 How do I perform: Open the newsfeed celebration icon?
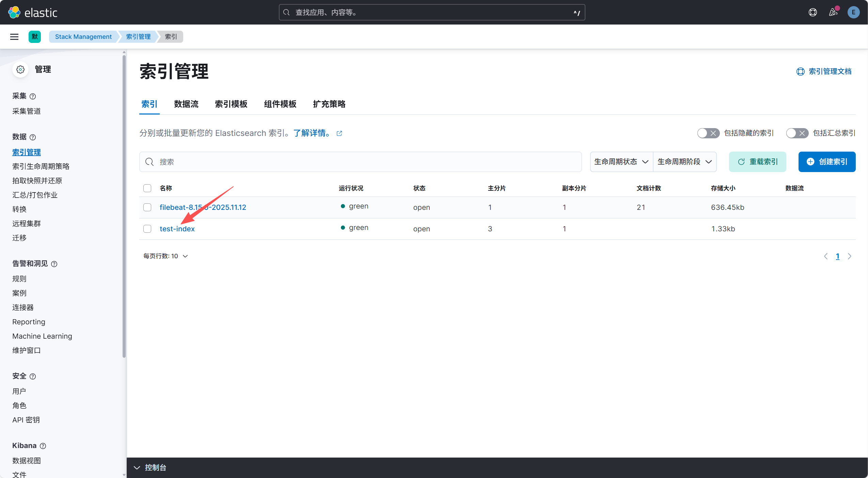[833, 12]
